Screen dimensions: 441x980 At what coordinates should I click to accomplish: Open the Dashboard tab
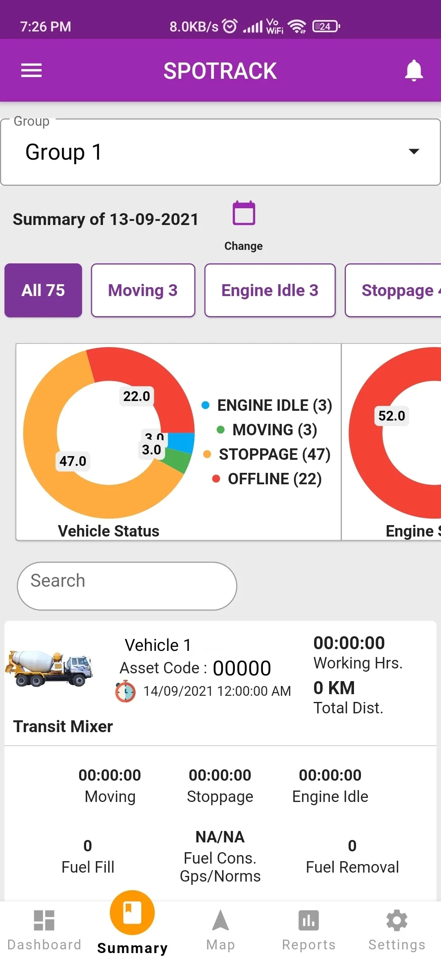pos(44,930)
